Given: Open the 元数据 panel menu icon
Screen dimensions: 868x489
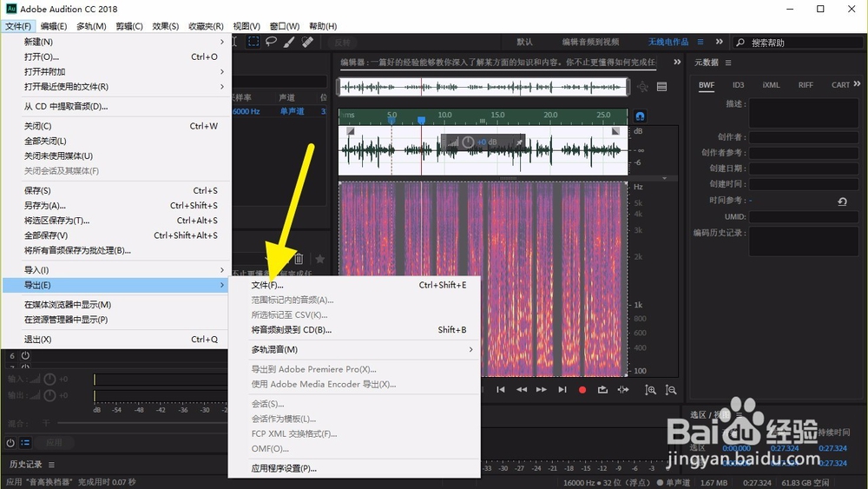Looking at the screenshot, I should click(728, 63).
